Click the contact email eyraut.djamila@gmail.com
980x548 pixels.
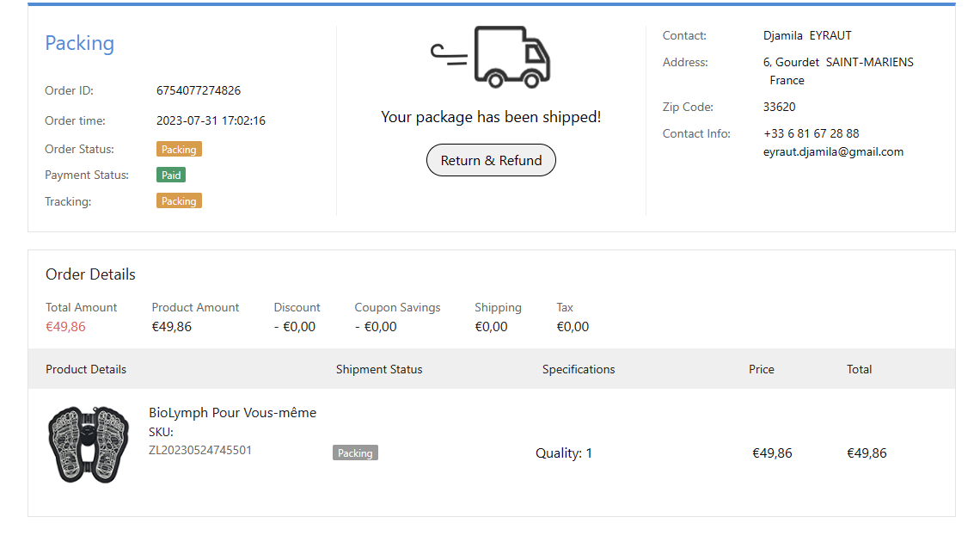[x=833, y=152]
